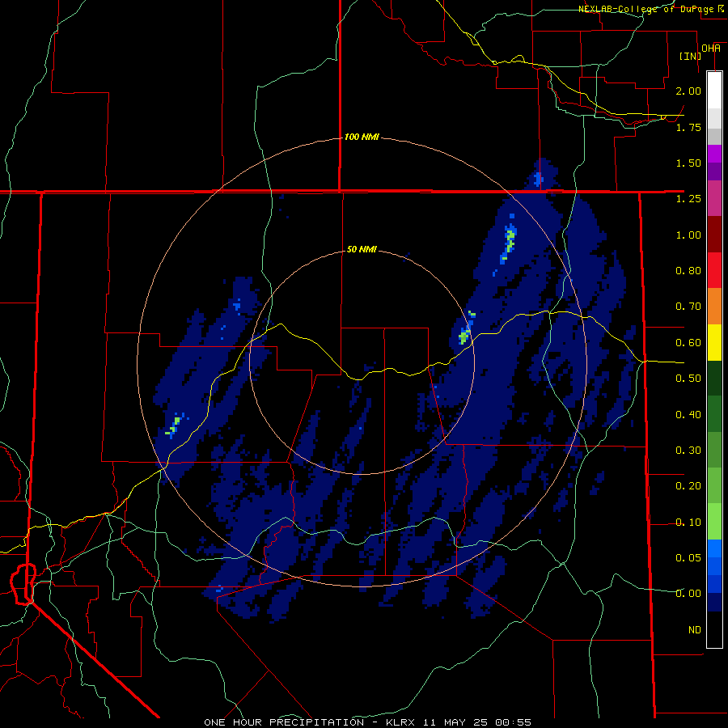This screenshot has width=728, height=728.
Task: Select the bright red swatch in the color scale
Action: coord(714,270)
